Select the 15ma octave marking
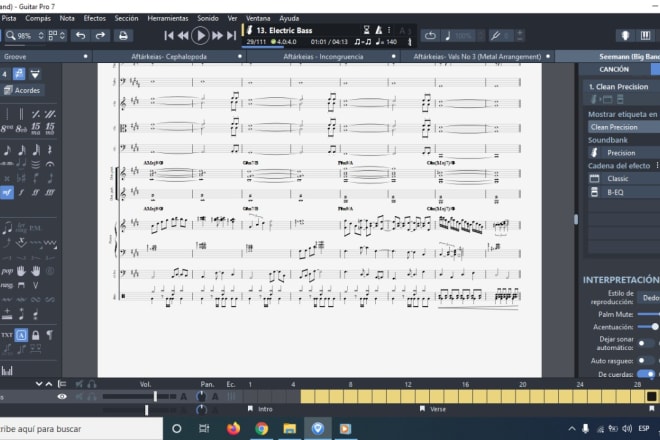The height and width of the screenshot is (440, 660). tap(36, 128)
